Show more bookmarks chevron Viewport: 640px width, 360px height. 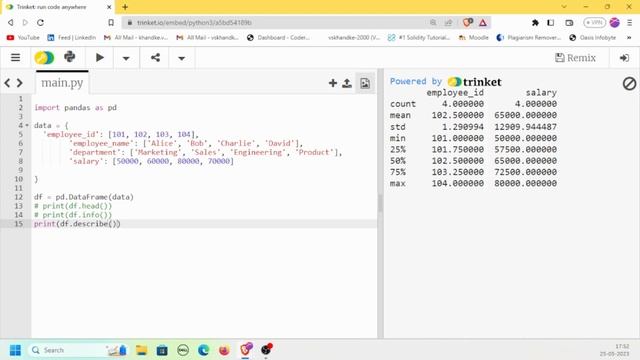629,38
